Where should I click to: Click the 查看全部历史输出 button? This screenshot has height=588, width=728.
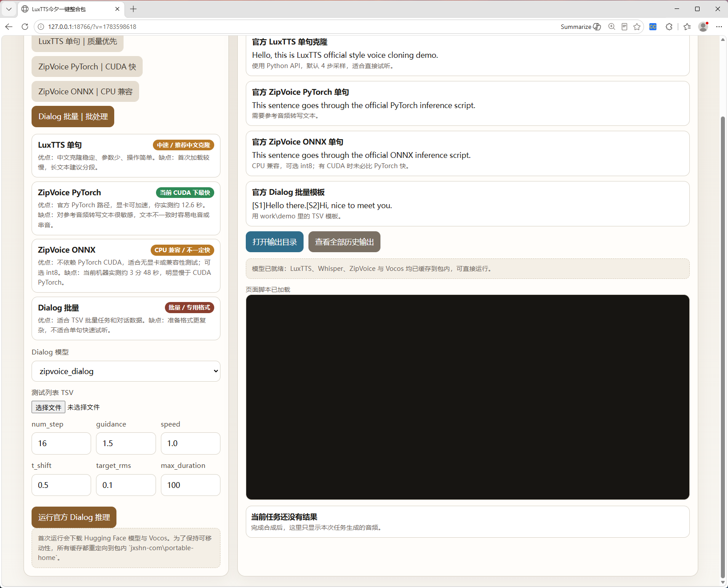click(344, 242)
